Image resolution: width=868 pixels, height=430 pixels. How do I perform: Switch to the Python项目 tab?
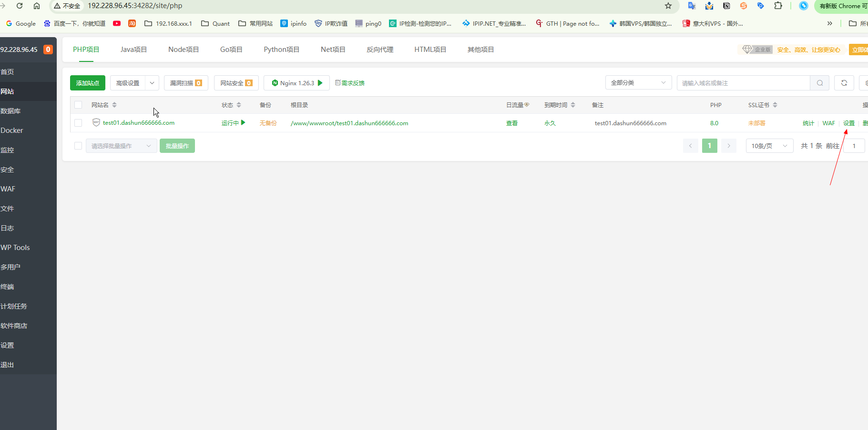click(282, 50)
